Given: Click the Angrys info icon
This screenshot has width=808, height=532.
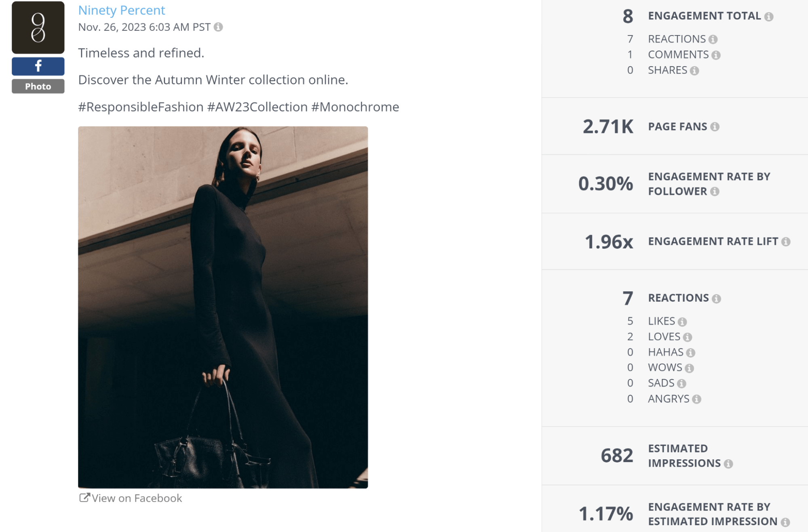Looking at the screenshot, I should (x=697, y=399).
